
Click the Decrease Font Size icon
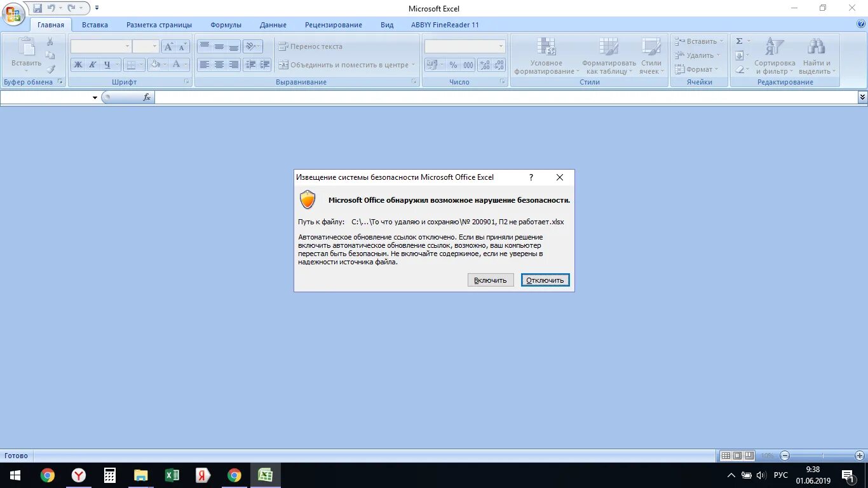(182, 46)
